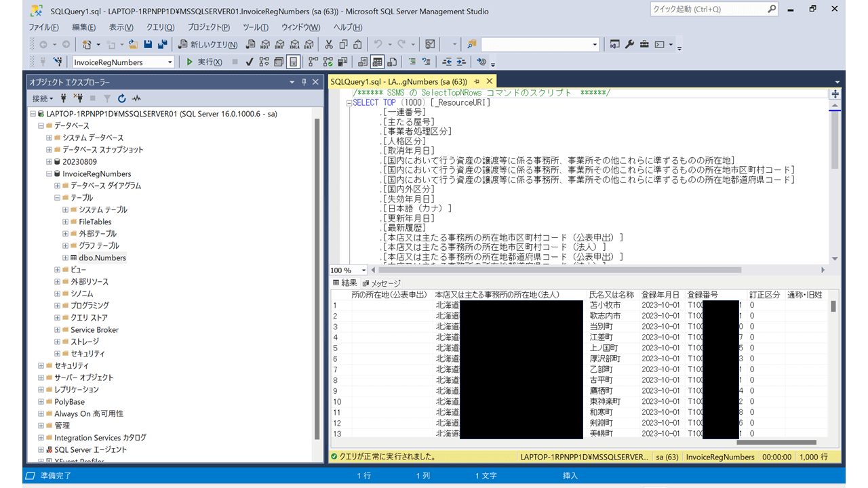This screenshot has width=868, height=488.
Task: Expand the dbo.Numbers table node
Action: (66, 258)
